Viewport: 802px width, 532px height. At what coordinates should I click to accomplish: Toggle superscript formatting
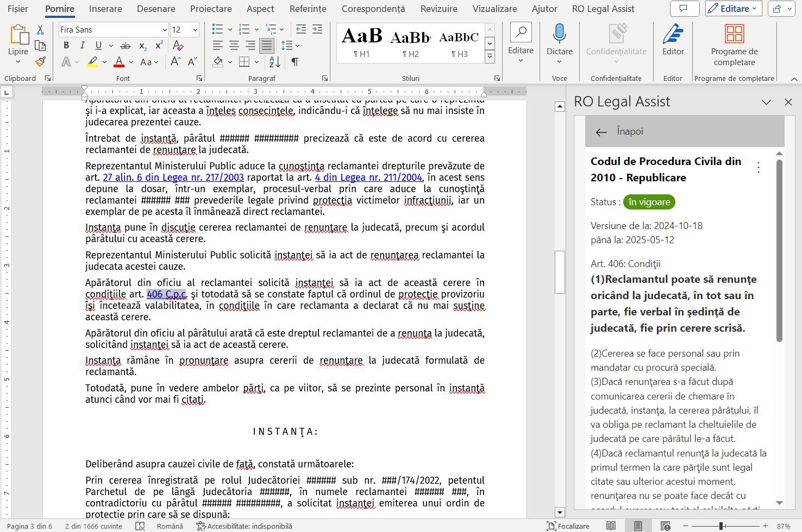coord(159,46)
